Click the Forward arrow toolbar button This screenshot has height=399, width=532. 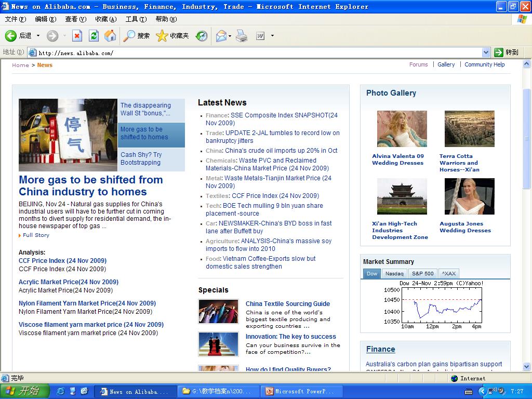coord(52,36)
